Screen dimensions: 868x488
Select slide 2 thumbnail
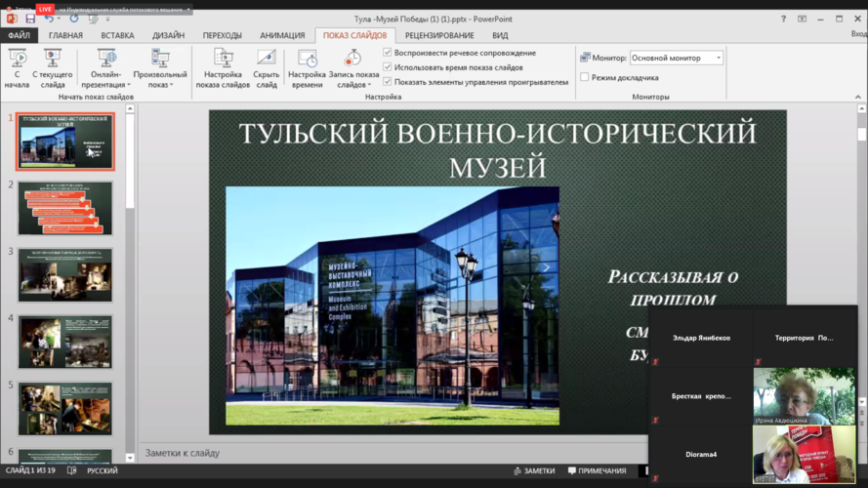click(x=65, y=209)
